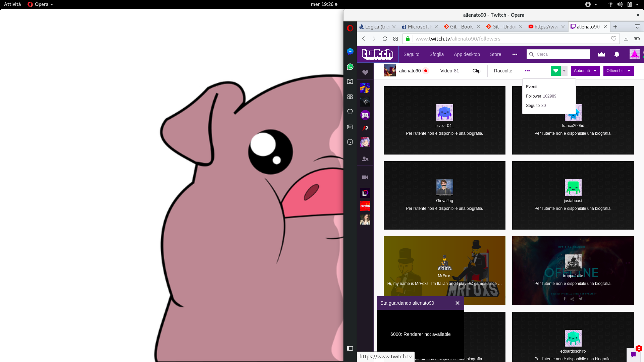Image resolution: width=644 pixels, height=362 pixels.
Task: Take a snapshot with the camera icon
Action: (350, 81)
